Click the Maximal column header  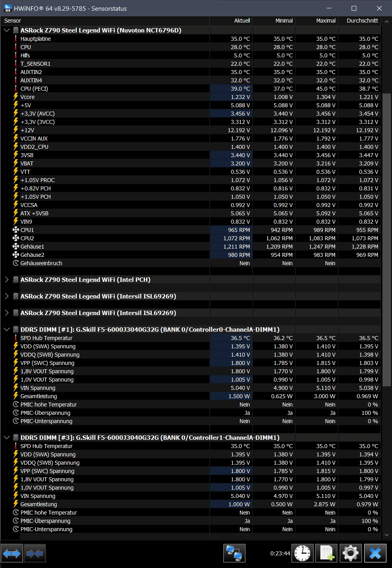(x=316, y=21)
